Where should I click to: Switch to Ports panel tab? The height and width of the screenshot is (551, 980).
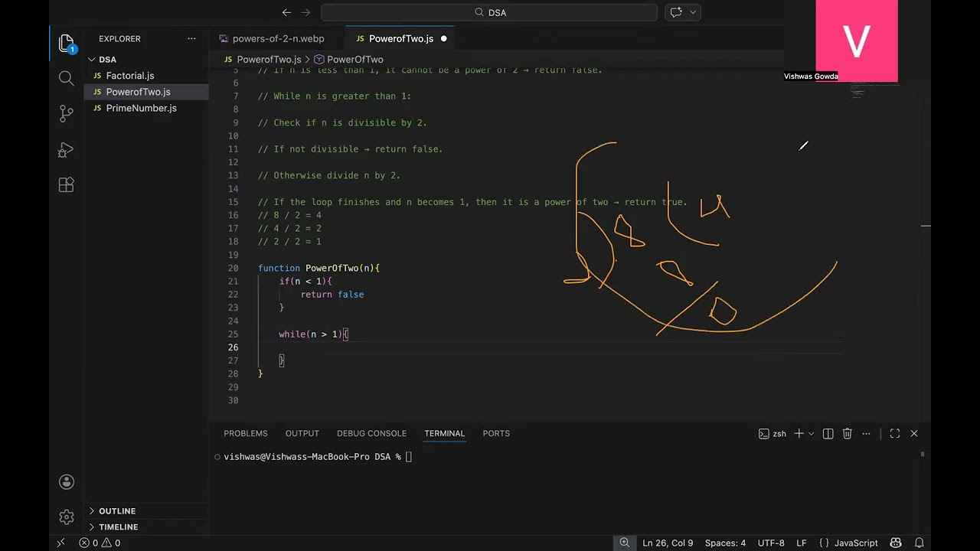click(496, 433)
